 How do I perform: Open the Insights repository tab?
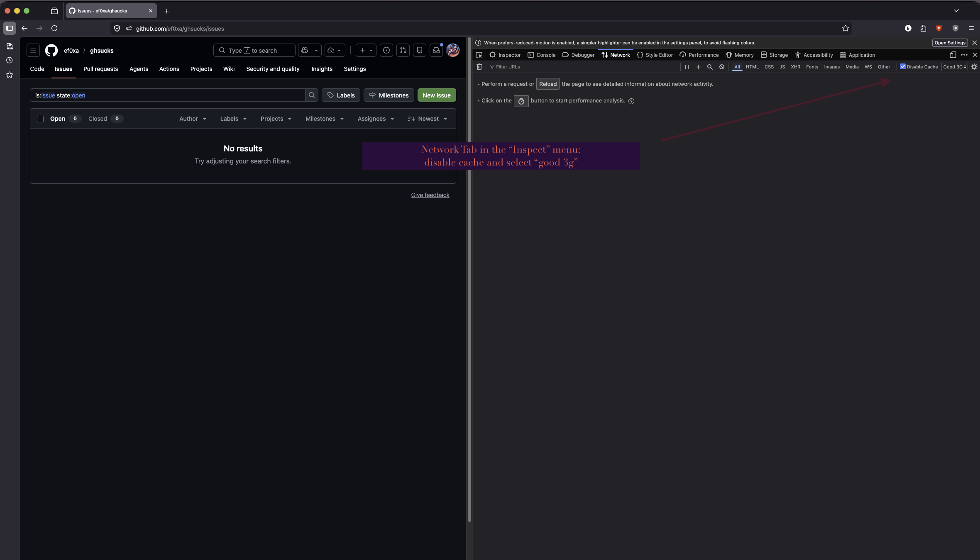pos(322,69)
